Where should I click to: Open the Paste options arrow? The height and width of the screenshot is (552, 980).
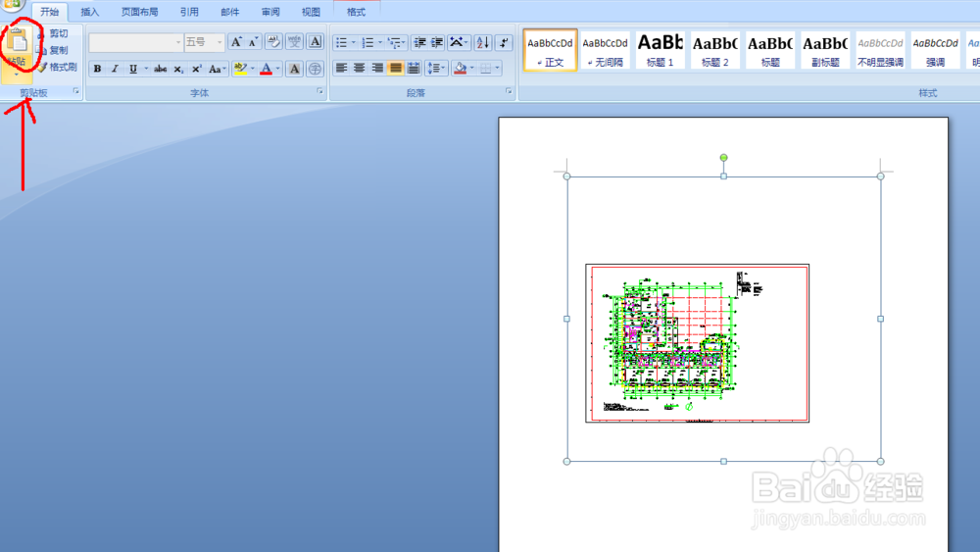17,75
